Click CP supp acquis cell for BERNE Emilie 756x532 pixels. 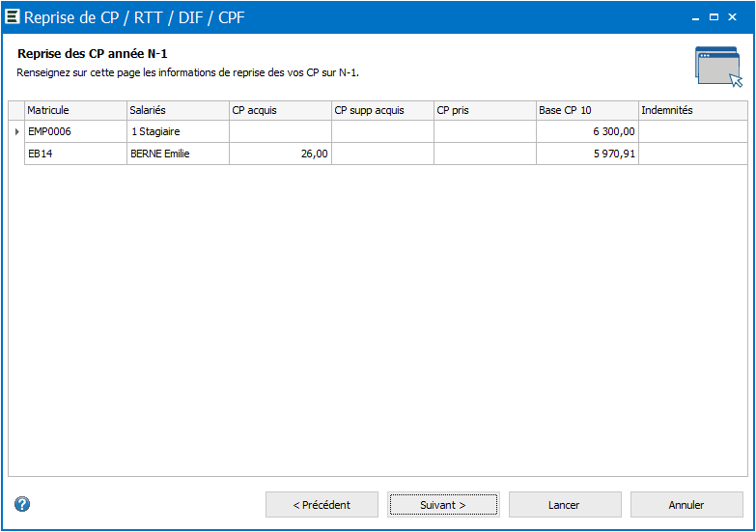tap(382, 154)
